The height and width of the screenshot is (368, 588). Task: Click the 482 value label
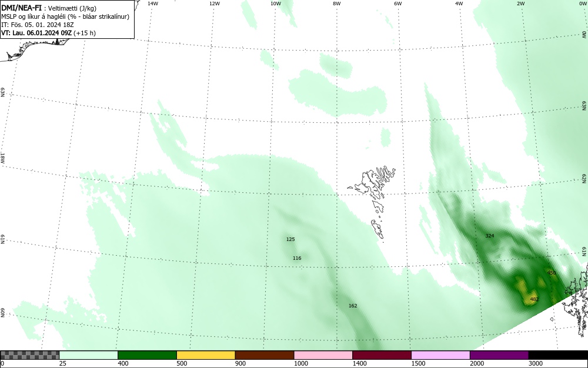tap(534, 299)
